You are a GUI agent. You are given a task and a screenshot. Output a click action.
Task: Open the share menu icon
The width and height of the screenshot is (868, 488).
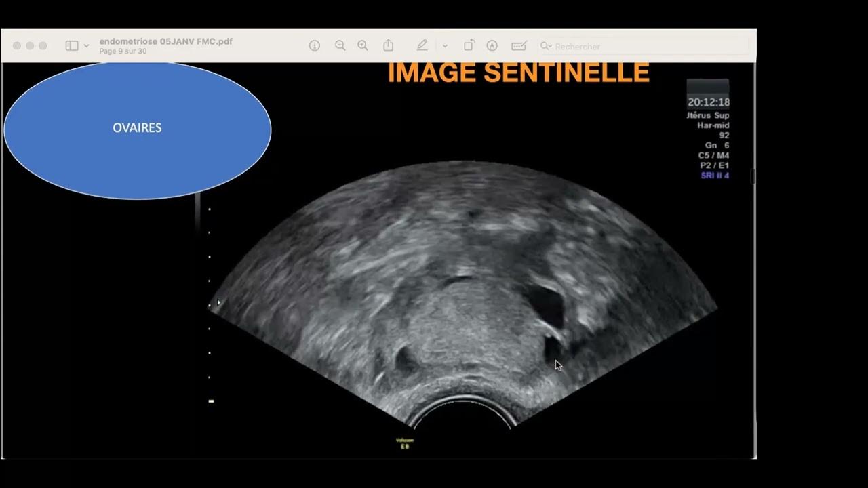point(389,45)
